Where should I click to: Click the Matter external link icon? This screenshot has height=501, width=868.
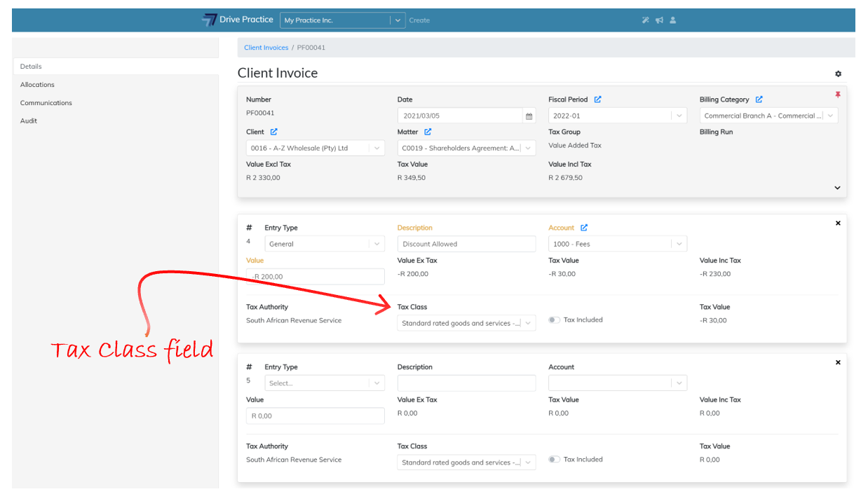[x=428, y=132]
